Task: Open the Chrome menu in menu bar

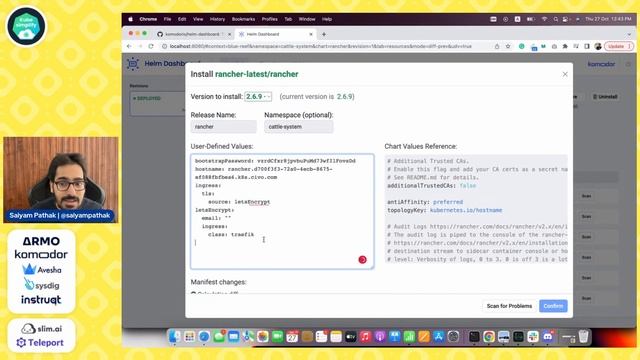Action: (x=148, y=19)
